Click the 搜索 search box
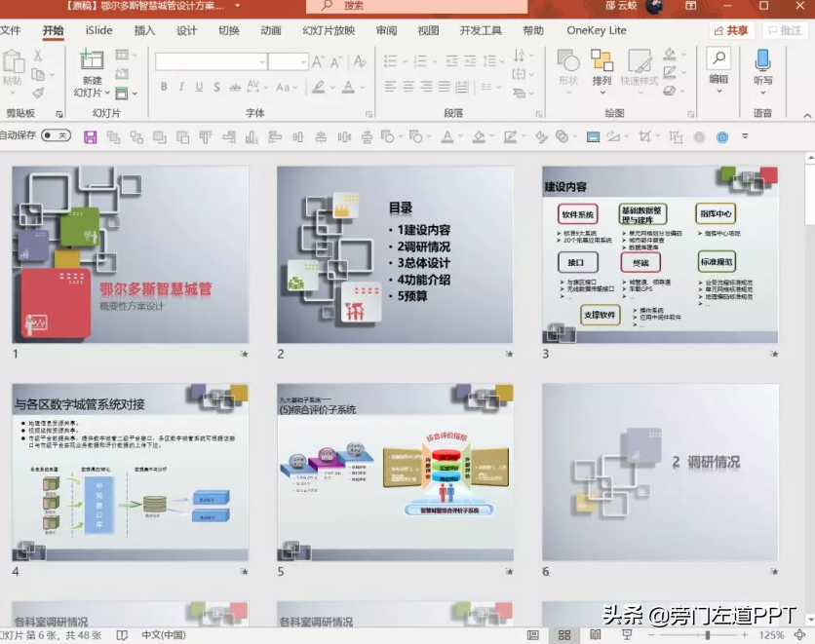 coord(417,6)
